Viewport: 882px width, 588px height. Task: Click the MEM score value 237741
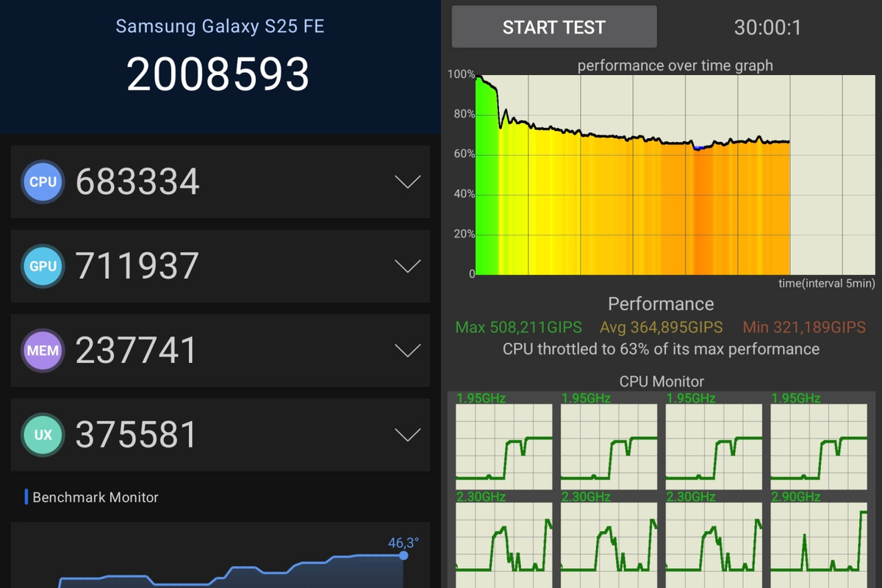pyautogui.click(x=137, y=351)
